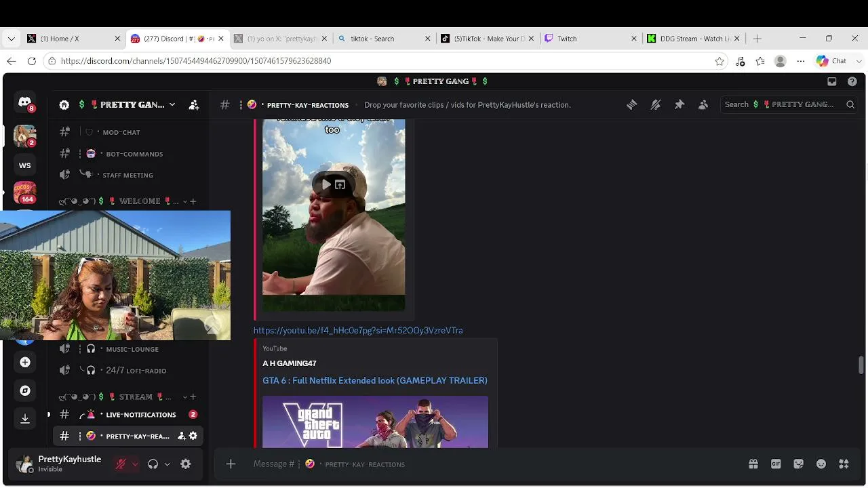Open the sticker picker

tap(799, 464)
